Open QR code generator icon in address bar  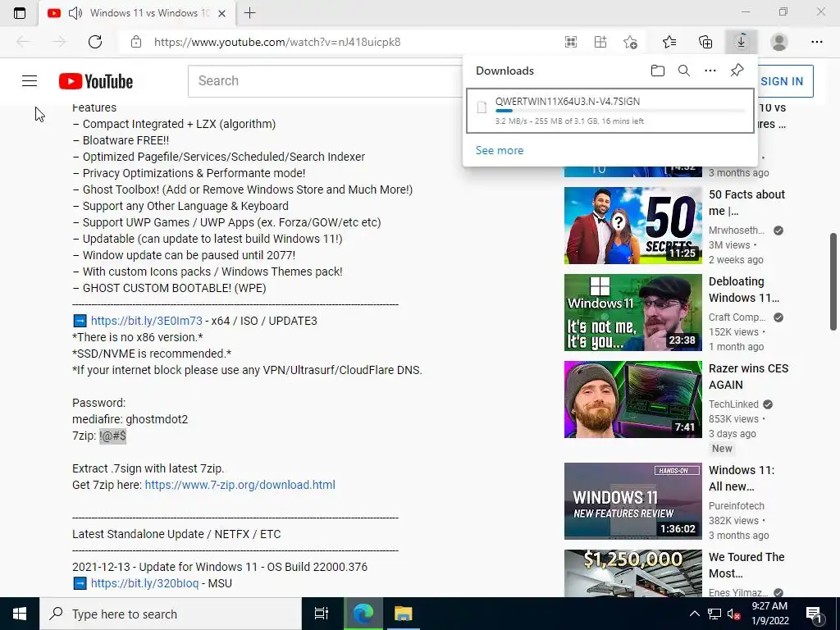pos(571,42)
